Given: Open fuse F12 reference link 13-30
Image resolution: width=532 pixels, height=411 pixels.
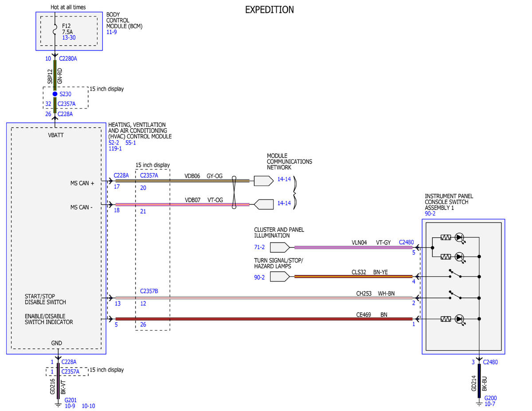Looking at the screenshot, I should [69, 38].
